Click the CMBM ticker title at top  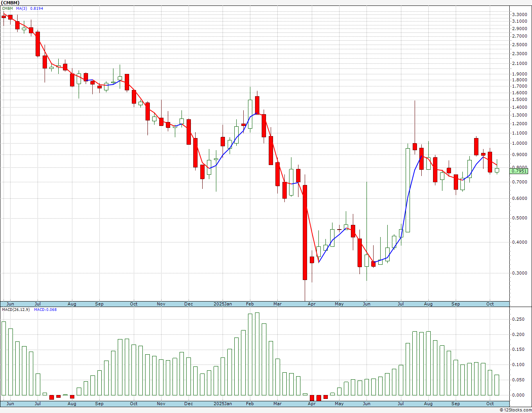pyautogui.click(x=10, y=3)
